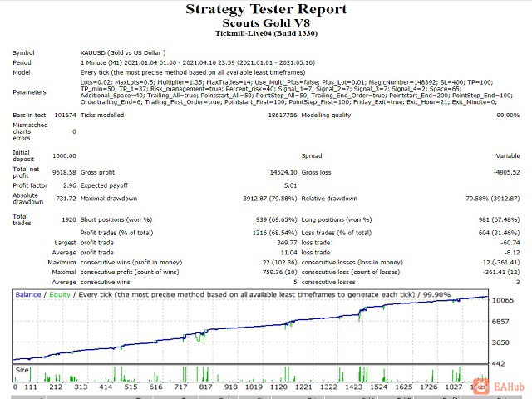Click expected payoff value '5.01'
Image resolution: width=532 pixels, height=399 pixels.
pos(290,185)
